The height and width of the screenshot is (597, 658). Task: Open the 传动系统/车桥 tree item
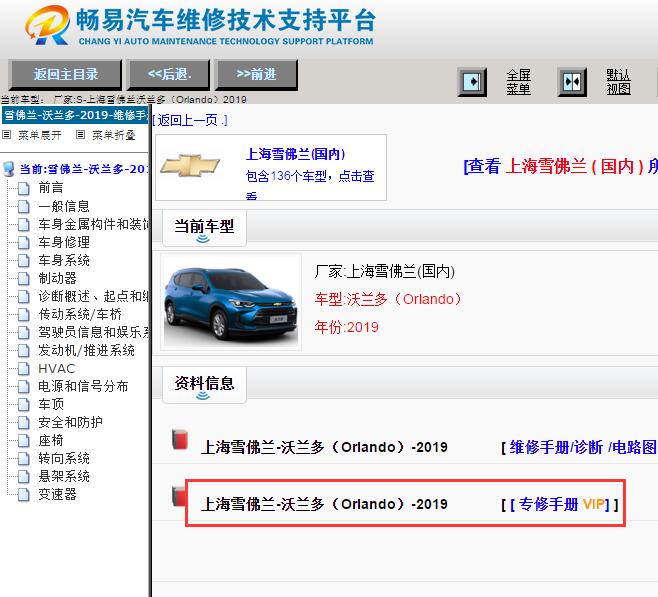[x=80, y=314]
